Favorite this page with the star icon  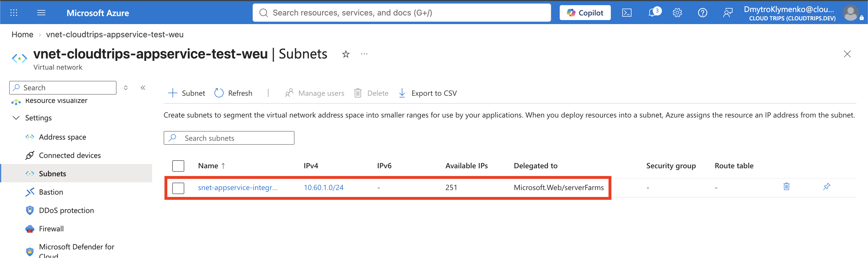(346, 54)
